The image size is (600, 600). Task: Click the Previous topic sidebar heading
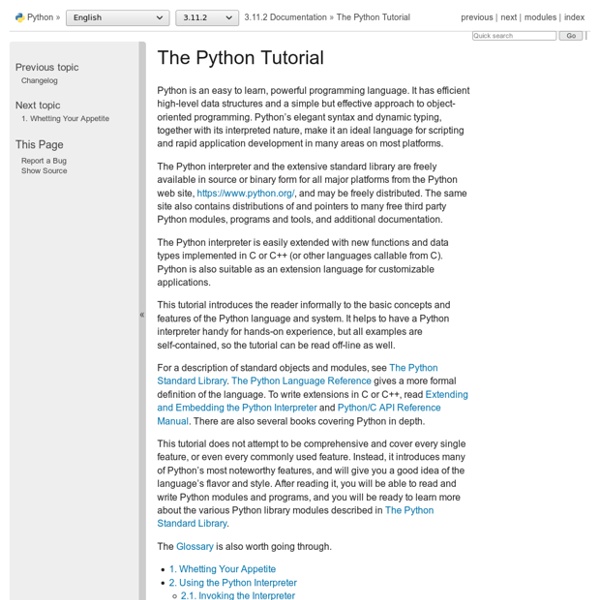pyautogui.click(x=47, y=67)
